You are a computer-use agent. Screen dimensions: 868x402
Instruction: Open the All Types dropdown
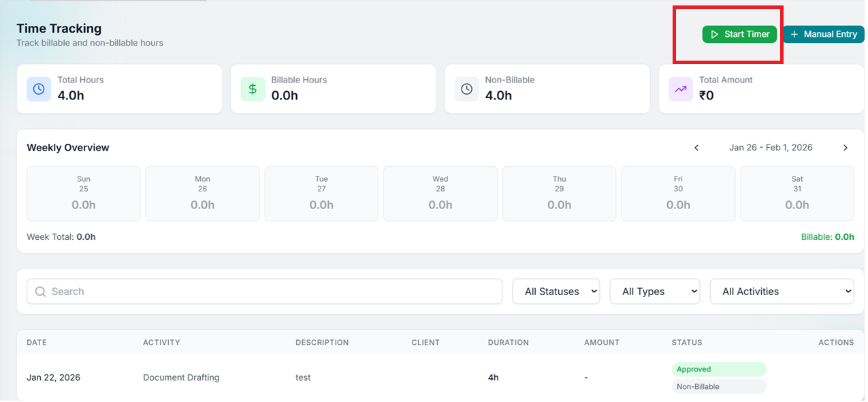(655, 292)
